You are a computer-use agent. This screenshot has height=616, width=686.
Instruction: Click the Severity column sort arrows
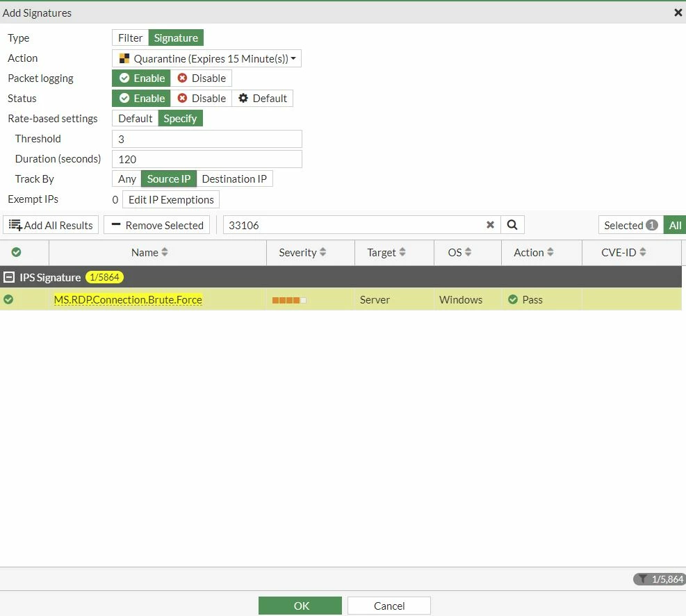pos(323,252)
